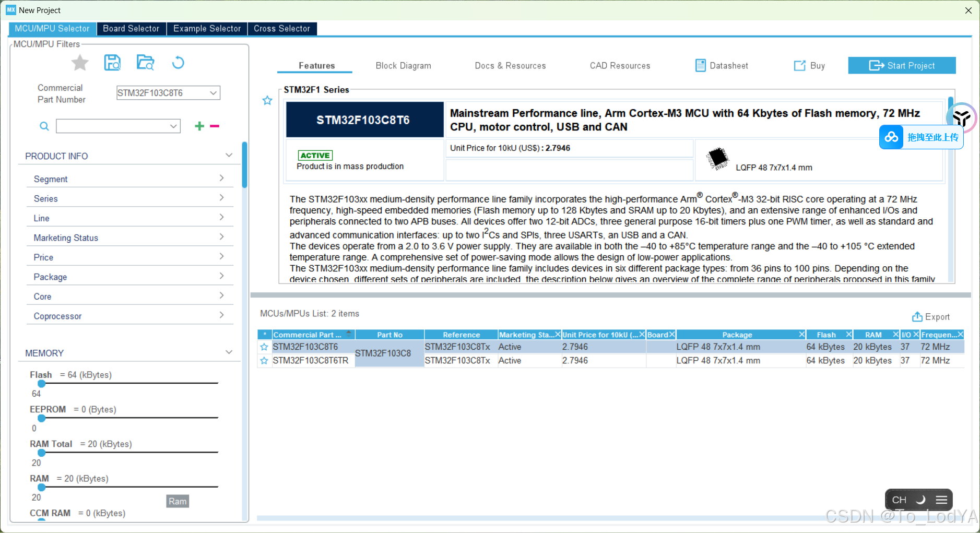Open the input bar hamburger menu
The height and width of the screenshot is (533, 980).
pyautogui.click(x=941, y=500)
